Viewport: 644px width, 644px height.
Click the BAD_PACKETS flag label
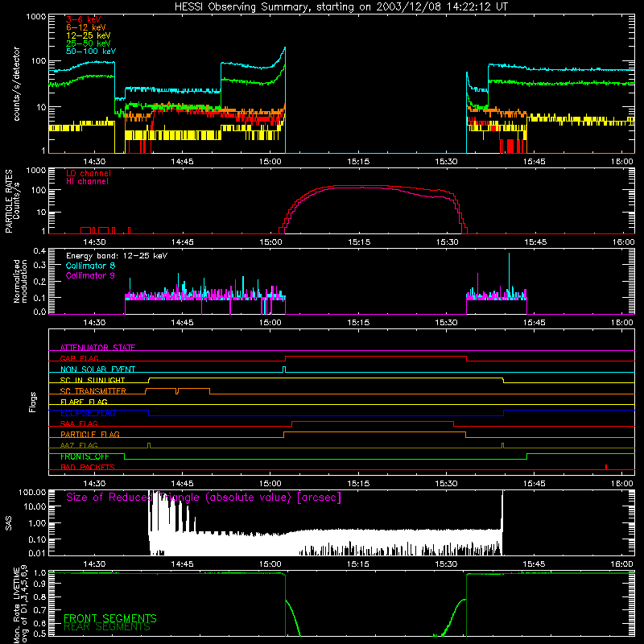[x=88, y=467]
